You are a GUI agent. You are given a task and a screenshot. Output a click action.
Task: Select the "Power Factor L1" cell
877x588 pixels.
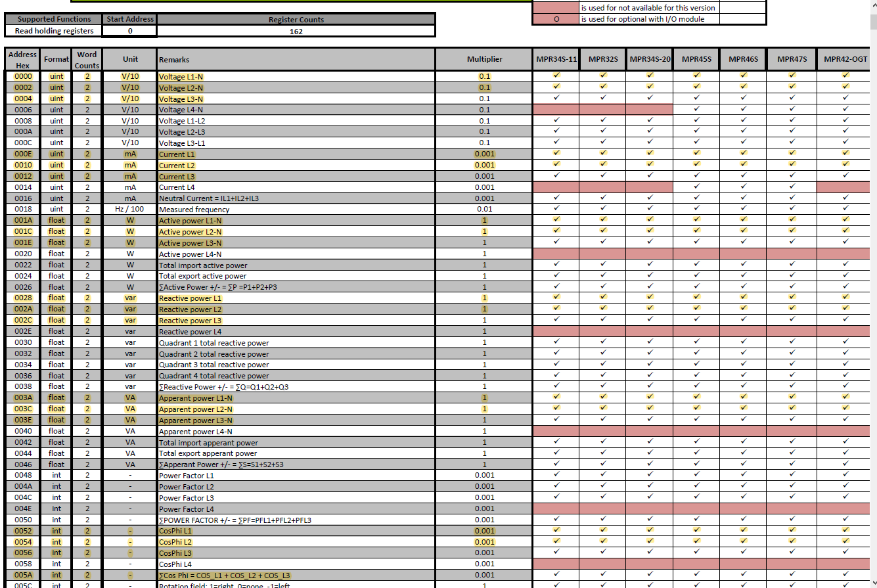pos(296,475)
